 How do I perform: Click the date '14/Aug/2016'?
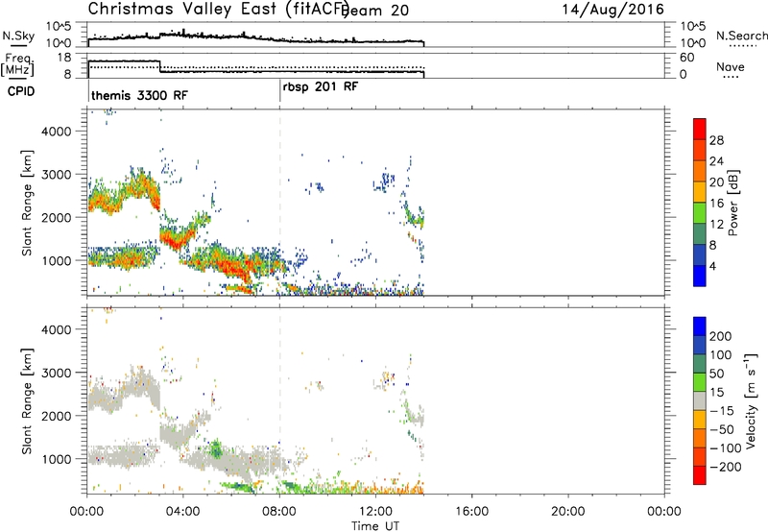point(612,9)
